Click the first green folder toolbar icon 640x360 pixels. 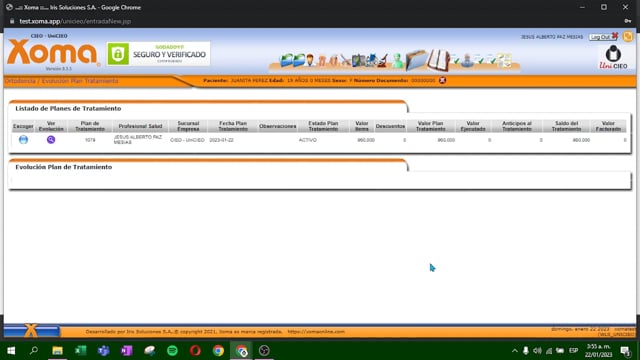point(287,60)
